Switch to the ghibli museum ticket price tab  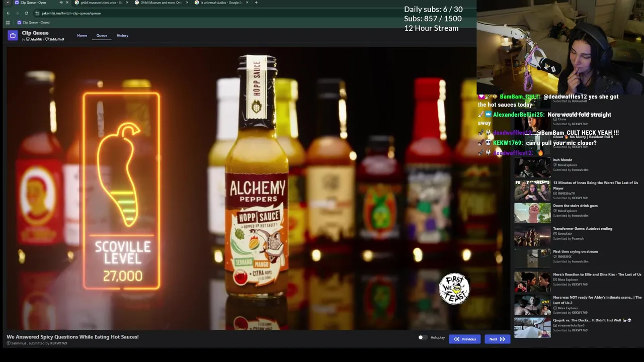[101, 3]
